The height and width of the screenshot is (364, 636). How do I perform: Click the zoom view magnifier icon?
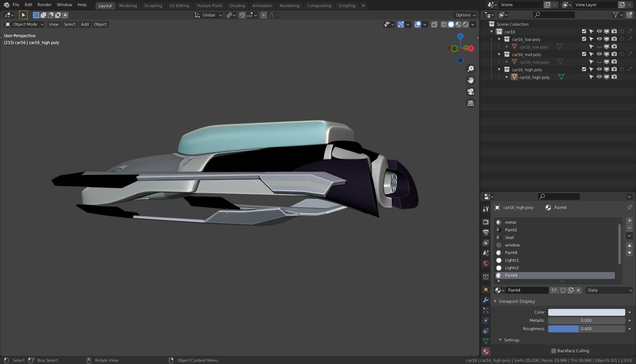470,69
